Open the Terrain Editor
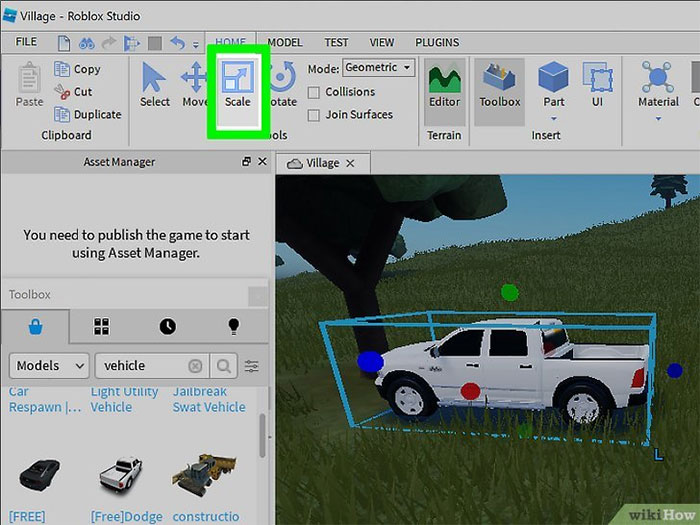The image size is (700, 525). (444, 85)
